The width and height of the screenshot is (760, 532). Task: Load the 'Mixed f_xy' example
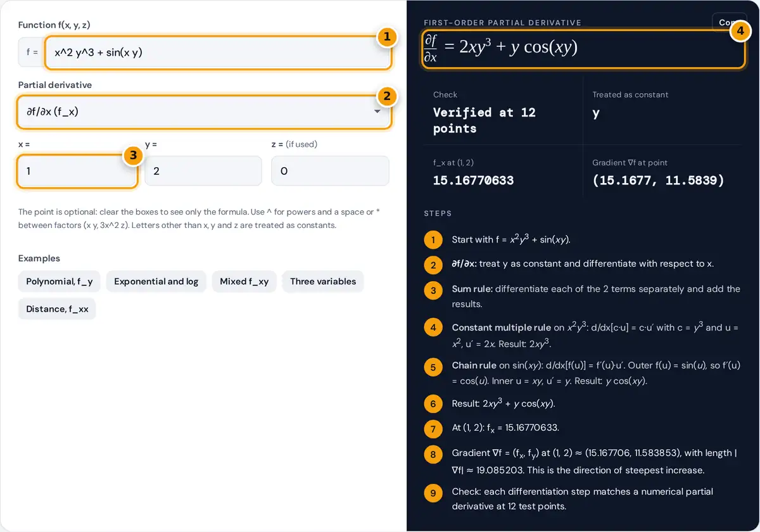[x=244, y=281]
